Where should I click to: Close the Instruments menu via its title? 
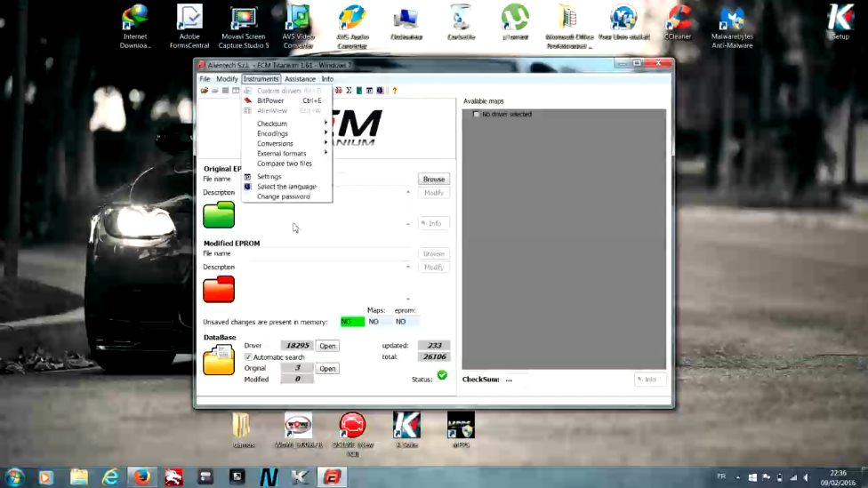(x=261, y=79)
